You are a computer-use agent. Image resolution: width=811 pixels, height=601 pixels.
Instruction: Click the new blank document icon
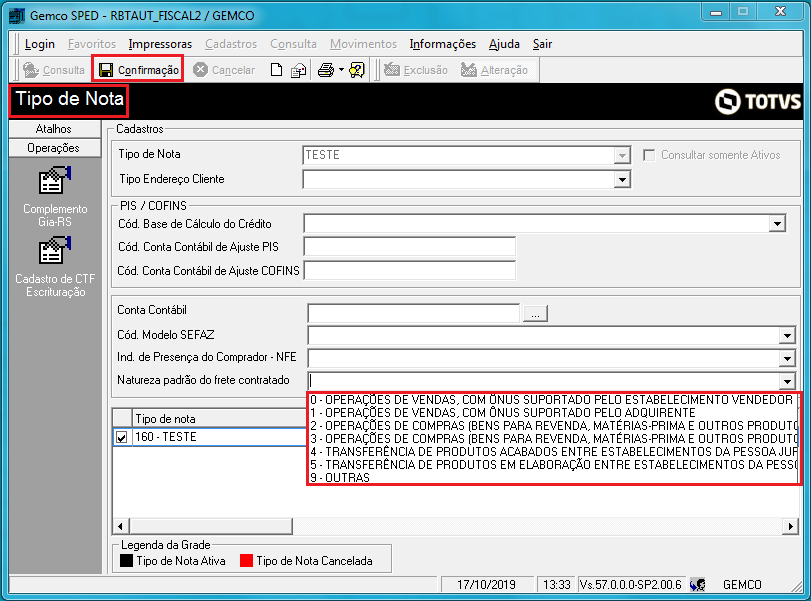[277, 70]
